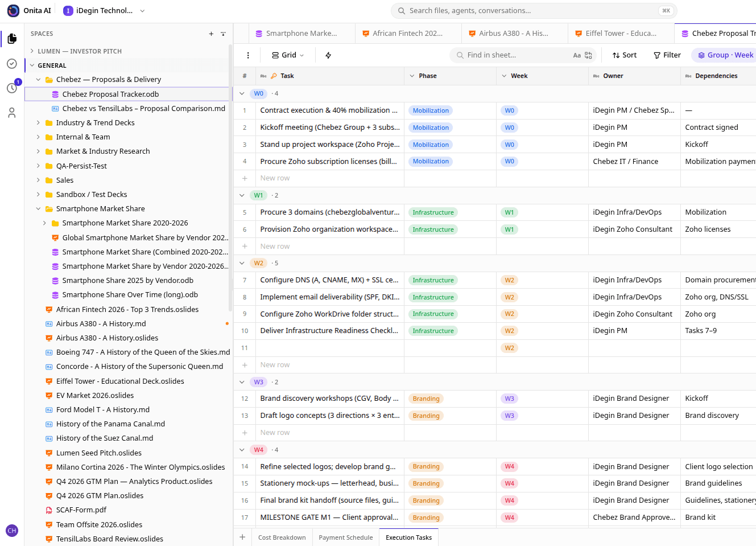
Task: Click the Owner column header
Action: point(634,76)
